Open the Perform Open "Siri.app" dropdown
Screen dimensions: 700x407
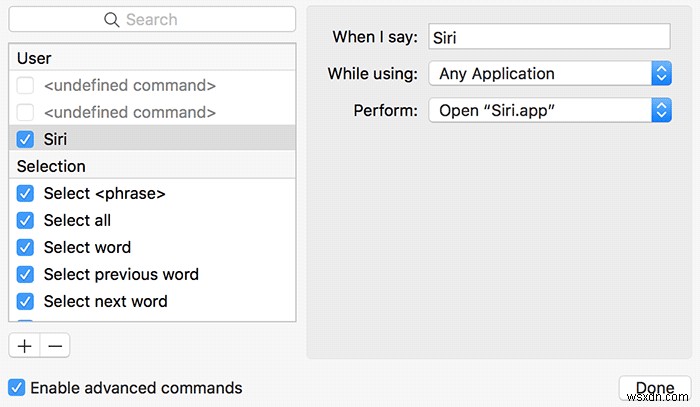click(x=550, y=110)
